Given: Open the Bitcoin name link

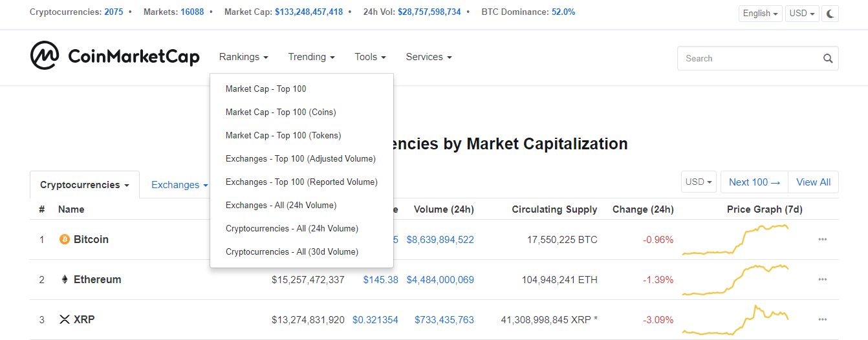Looking at the screenshot, I should click(91, 239).
